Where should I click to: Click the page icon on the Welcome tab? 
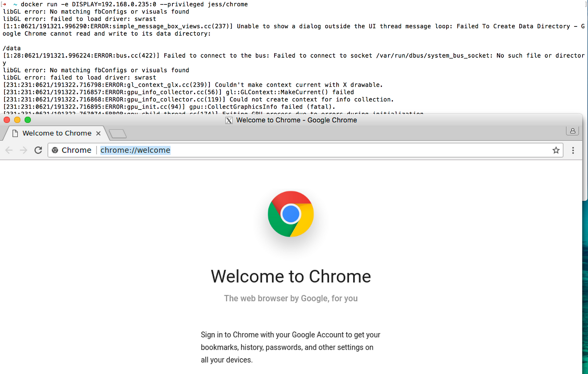point(15,133)
